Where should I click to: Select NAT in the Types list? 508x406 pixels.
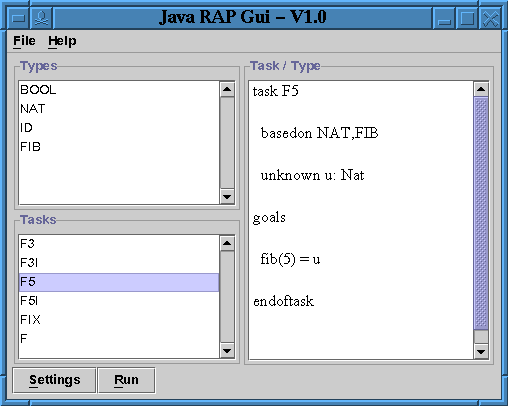click(x=119, y=109)
